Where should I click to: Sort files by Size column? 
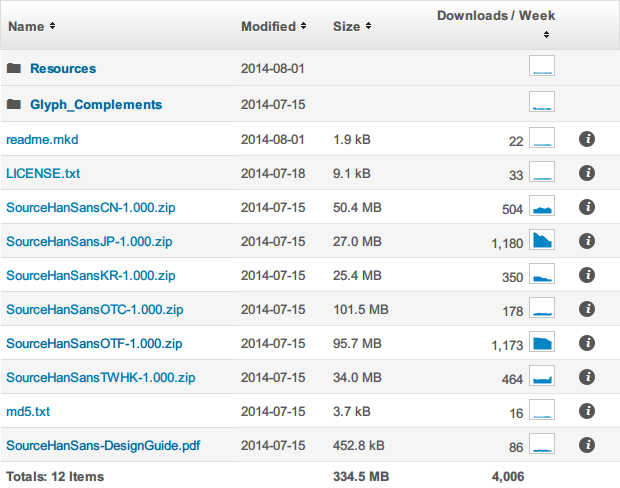[352, 26]
